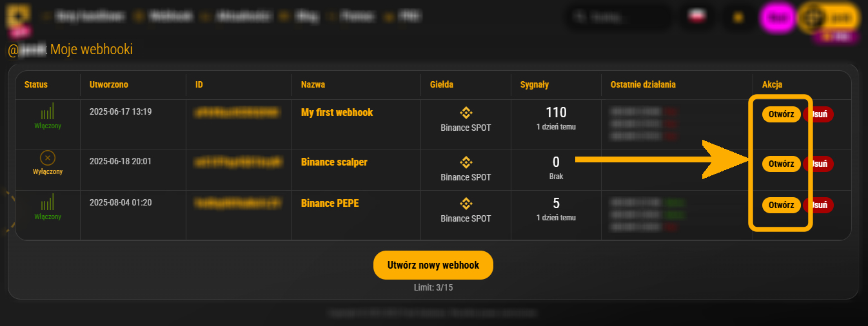Click the Sygnały column header

tap(535, 84)
